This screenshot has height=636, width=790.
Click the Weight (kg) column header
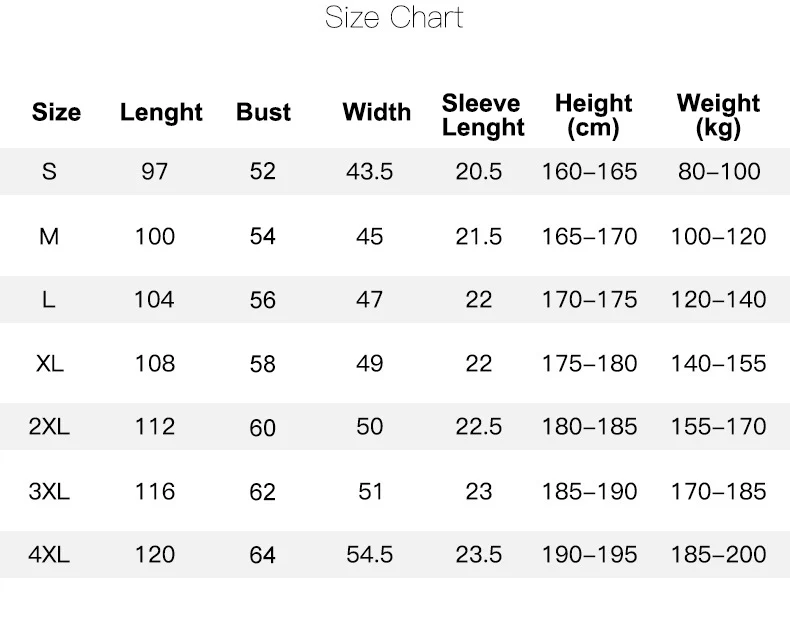(718, 115)
